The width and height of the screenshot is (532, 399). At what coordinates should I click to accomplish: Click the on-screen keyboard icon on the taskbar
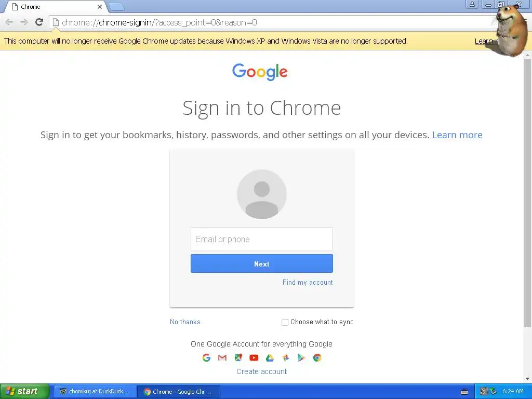pyautogui.click(x=464, y=392)
